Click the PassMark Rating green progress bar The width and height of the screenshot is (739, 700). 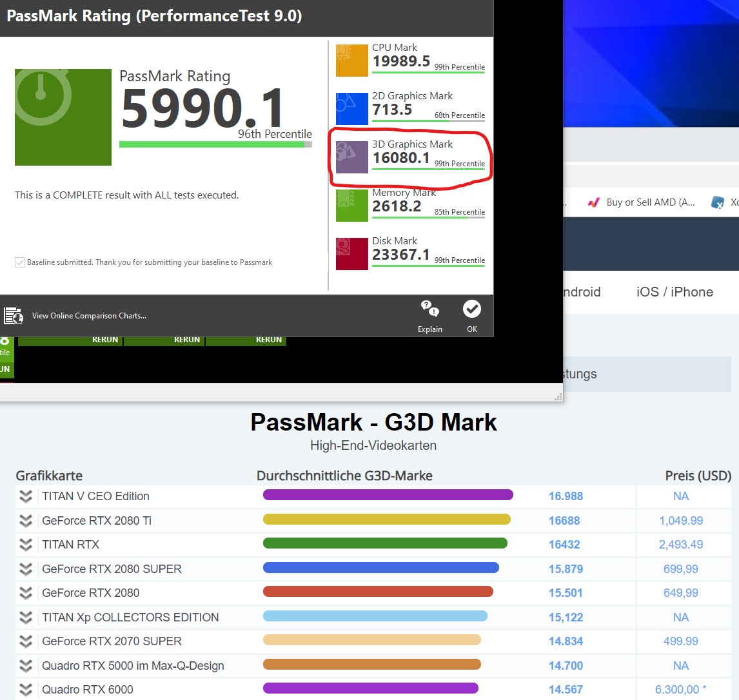pos(215,144)
